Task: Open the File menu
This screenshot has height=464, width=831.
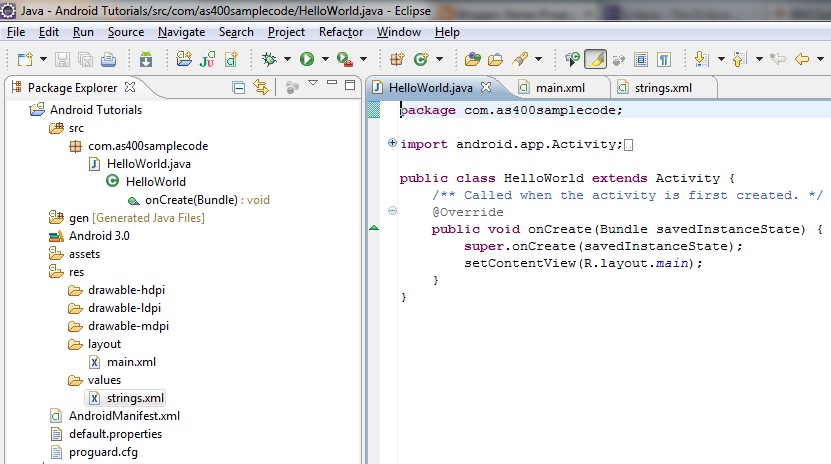Action: click(x=16, y=32)
